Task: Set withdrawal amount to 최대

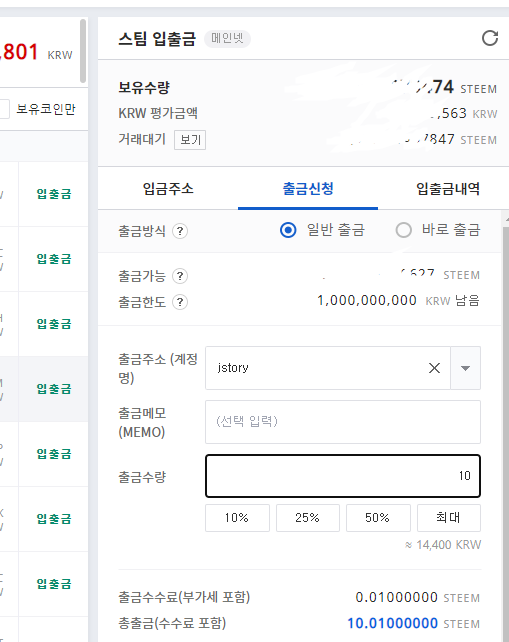Action: coord(448,518)
